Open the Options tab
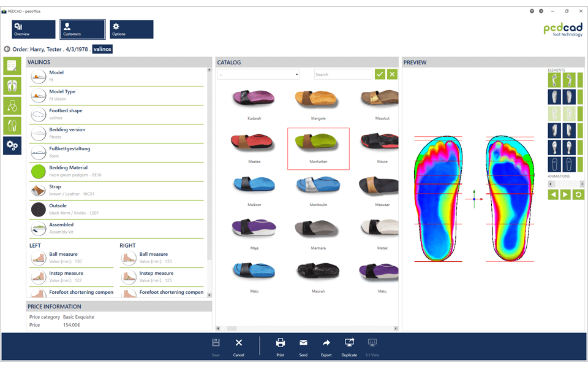 tap(131, 29)
